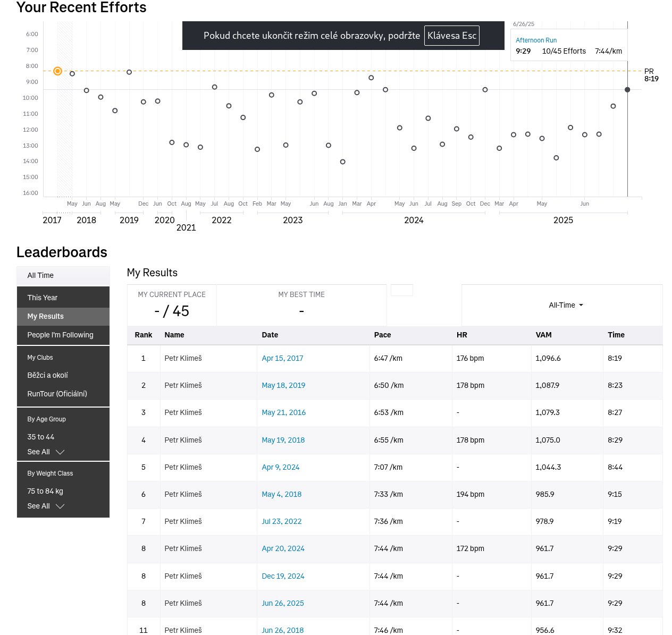The image size is (672, 635).
Task: Filter by age group 35 to 44
Action: (41, 437)
